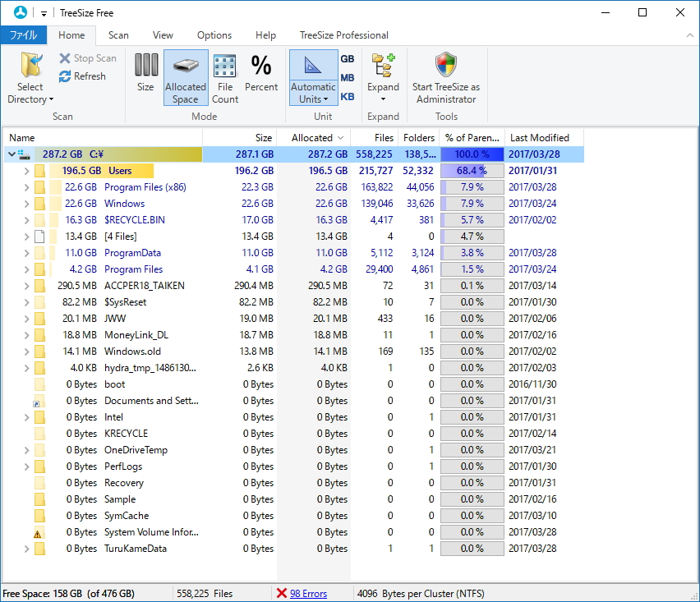
Task: Expand the Users folder
Action: tap(27, 171)
